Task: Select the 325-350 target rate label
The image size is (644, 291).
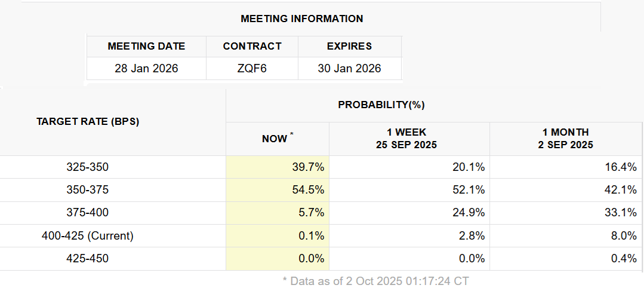Action: 88,167
